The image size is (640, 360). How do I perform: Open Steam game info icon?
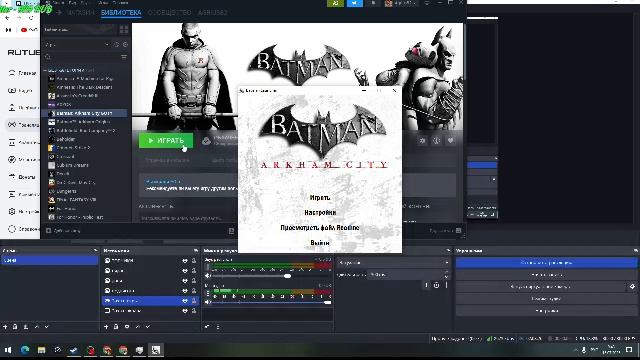[436, 141]
